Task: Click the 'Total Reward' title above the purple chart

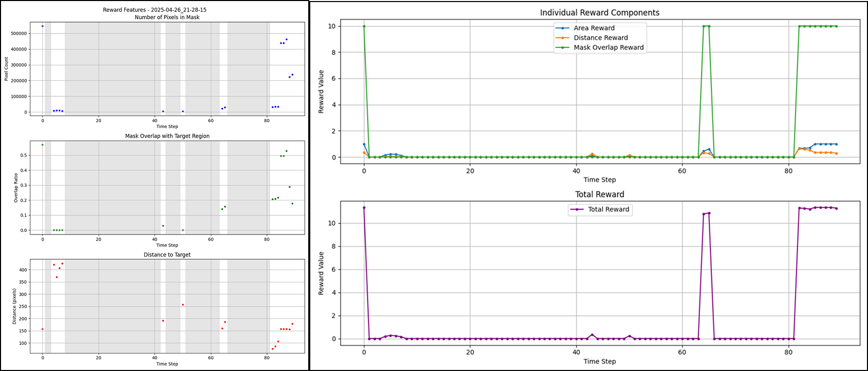Action: point(599,194)
